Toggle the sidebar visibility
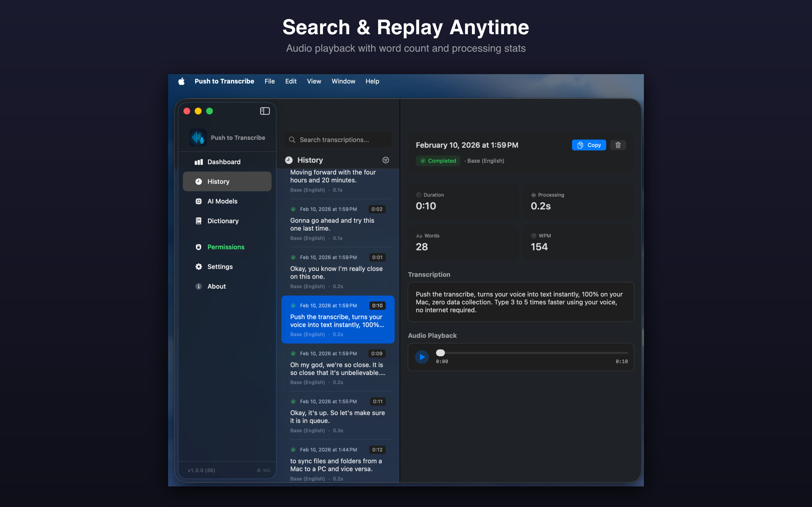Viewport: 812px width, 507px height. point(265,111)
